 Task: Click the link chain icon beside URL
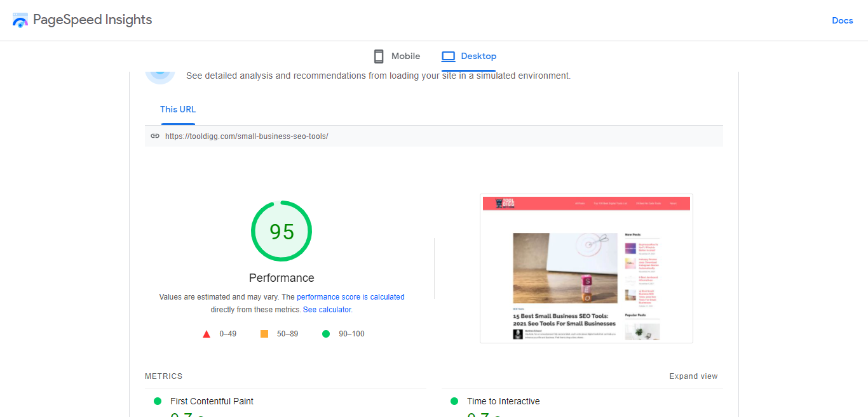[x=155, y=136]
